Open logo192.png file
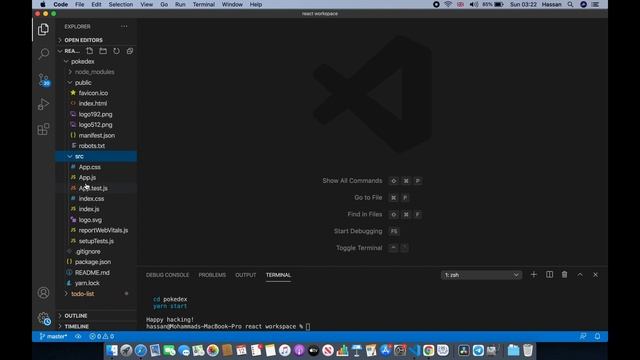Screen dimensions: 640x360 96,114
